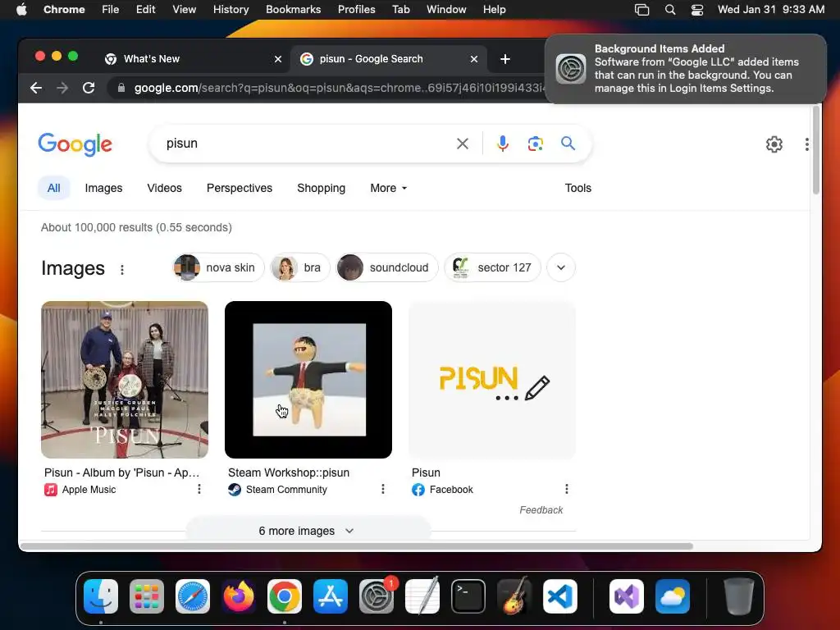
Task: Open Finder from the Dock
Action: (101, 596)
